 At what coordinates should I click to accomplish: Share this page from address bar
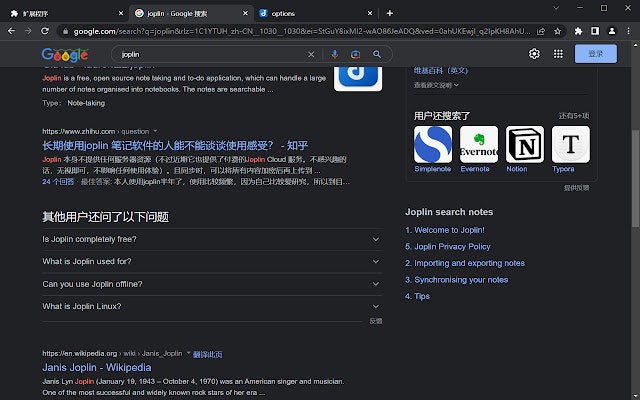click(x=541, y=31)
